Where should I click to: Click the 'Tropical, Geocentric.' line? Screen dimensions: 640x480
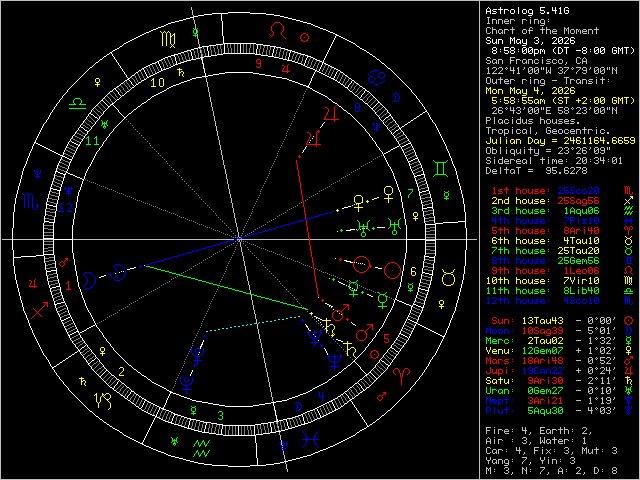point(548,131)
